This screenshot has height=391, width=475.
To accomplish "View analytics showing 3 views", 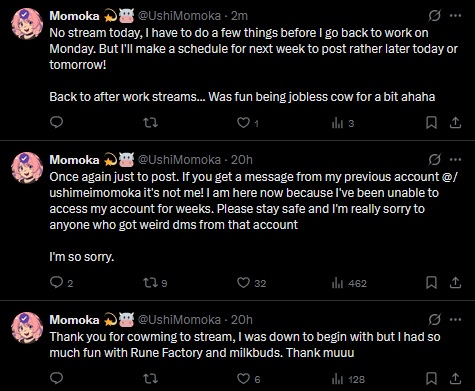I will pos(343,123).
